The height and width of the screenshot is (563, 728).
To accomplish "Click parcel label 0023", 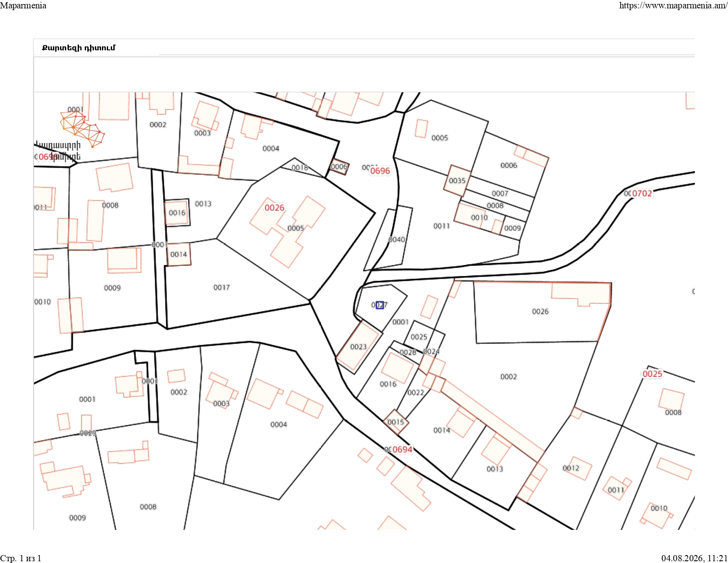I will click(358, 347).
